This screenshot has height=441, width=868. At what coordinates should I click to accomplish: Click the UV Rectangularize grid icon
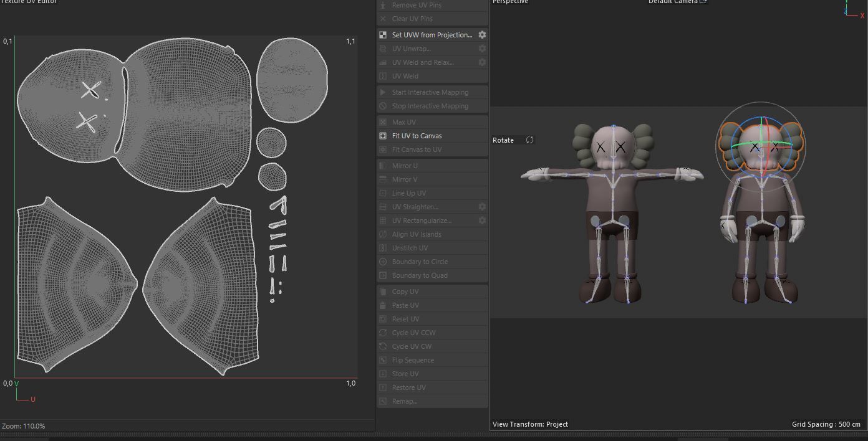(x=383, y=220)
